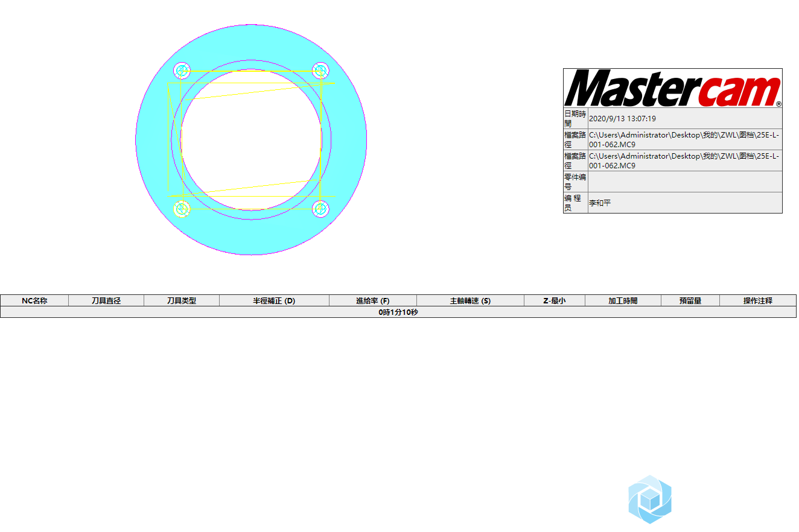799x532 pixels.
Task: Click the 主軸轉速 (S) column header
Action: [x=470, y=300]
